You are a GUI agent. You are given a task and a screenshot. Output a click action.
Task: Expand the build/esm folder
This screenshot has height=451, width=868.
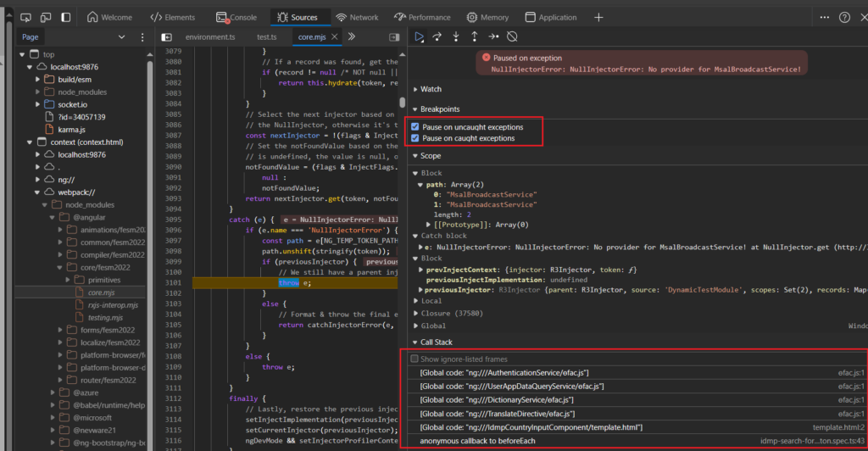click(37, 80)
